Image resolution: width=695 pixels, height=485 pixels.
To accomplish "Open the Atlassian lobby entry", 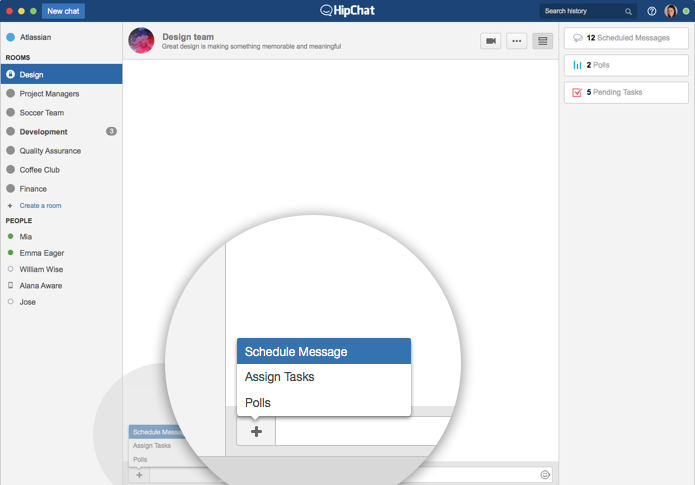I will 61,37.
